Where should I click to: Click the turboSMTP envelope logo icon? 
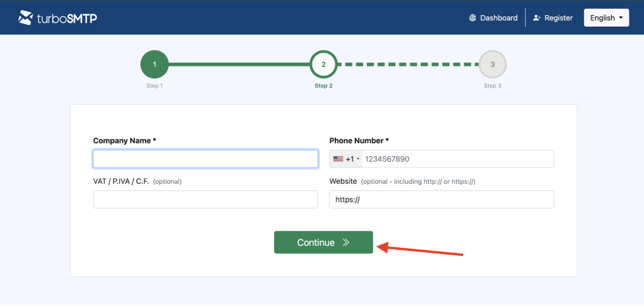25,18
